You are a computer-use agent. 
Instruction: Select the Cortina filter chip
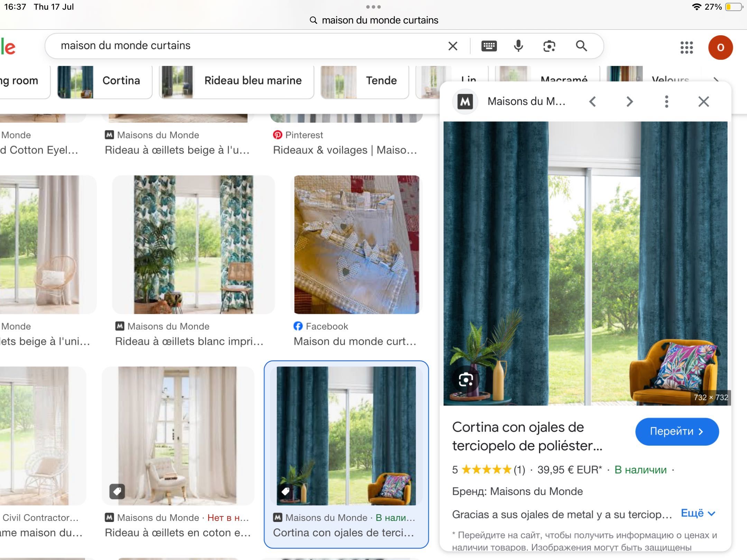point(105,82)
